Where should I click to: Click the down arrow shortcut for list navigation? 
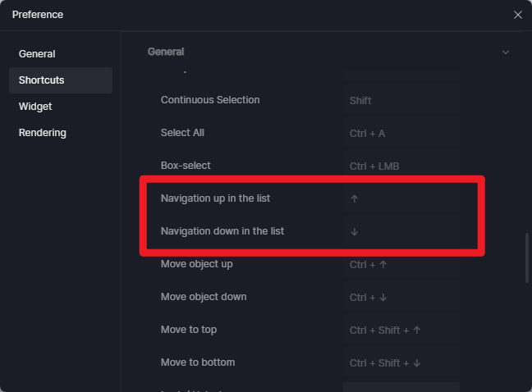coord(401,232)
